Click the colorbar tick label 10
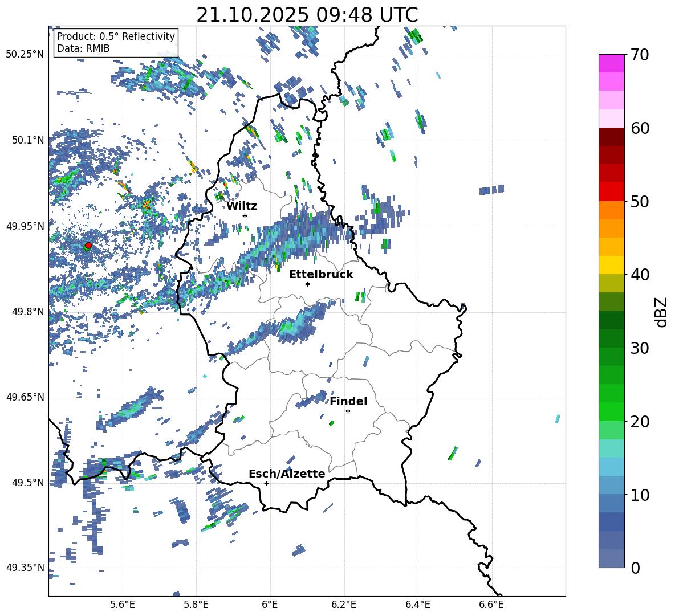Image resolution: width=675 pixels, height=616 pixels. [x=640, y=495]
